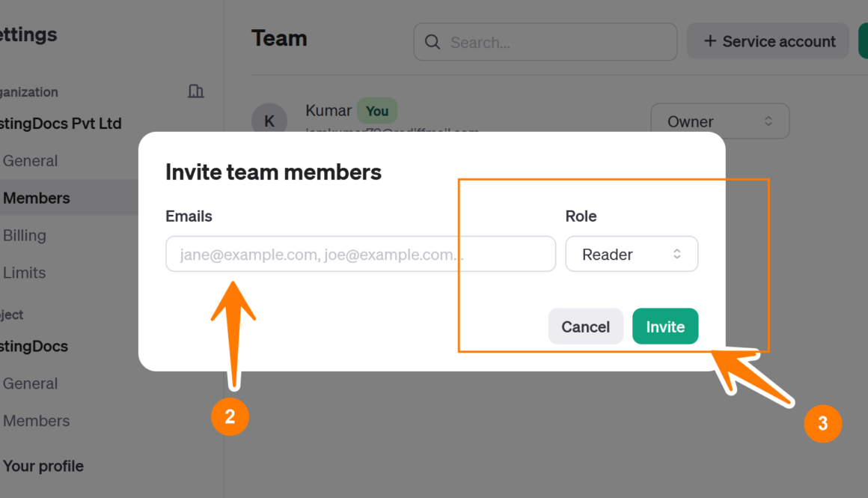This screenshot has height=498, width=868.
Task: Click the "+ Service account" button
Action: coord(768,42)
